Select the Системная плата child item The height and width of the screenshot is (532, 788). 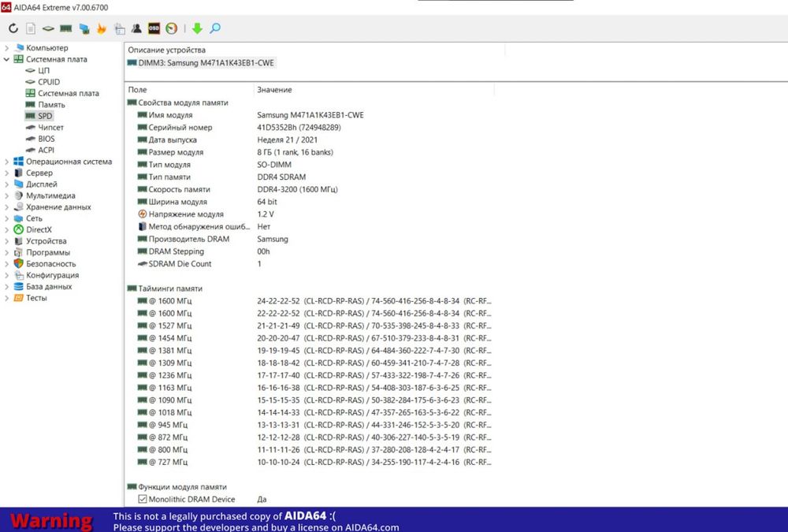pos(69,93)
